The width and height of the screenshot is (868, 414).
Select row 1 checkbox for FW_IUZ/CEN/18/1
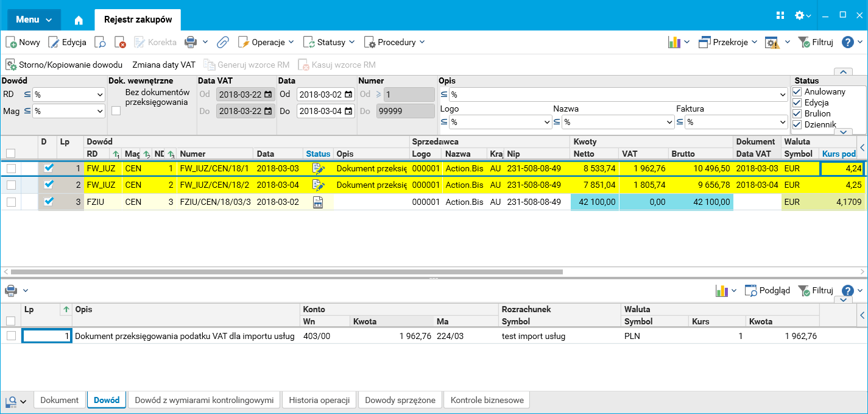tap(11, 168)
